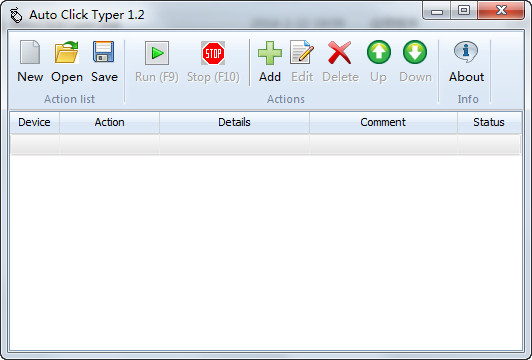Click the Comment column header

[383, 122]
